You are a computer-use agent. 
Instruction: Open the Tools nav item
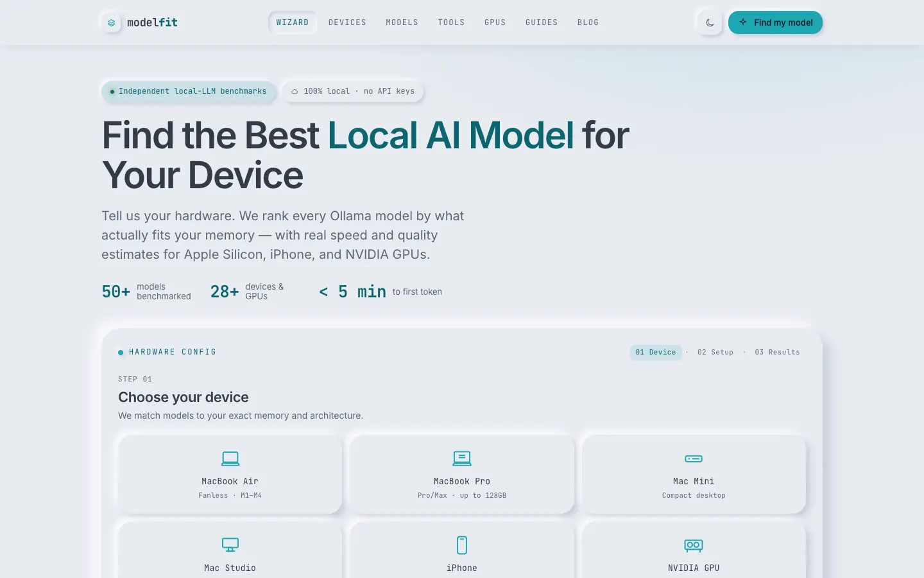451,22
